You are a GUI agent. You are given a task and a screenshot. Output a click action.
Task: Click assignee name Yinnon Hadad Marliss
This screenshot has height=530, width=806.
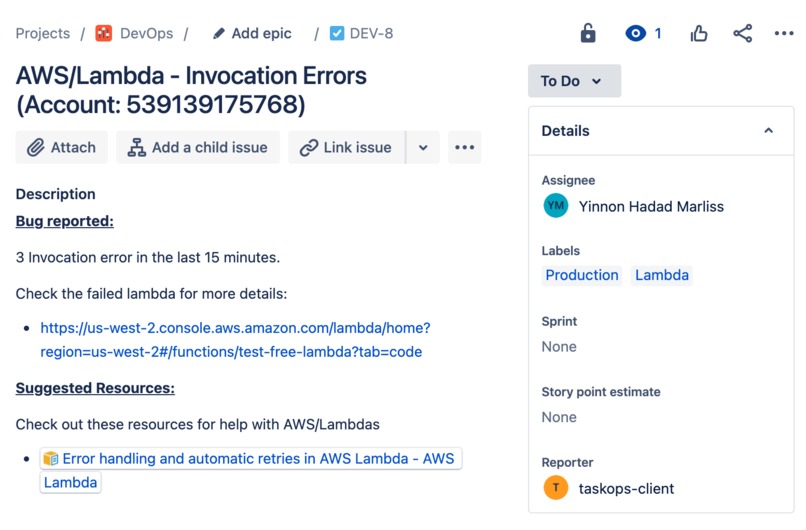[x=651, y=207]
